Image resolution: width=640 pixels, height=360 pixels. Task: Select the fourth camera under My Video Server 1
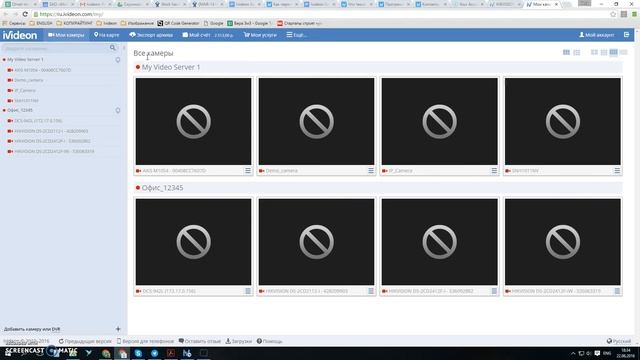coord(23,101)
